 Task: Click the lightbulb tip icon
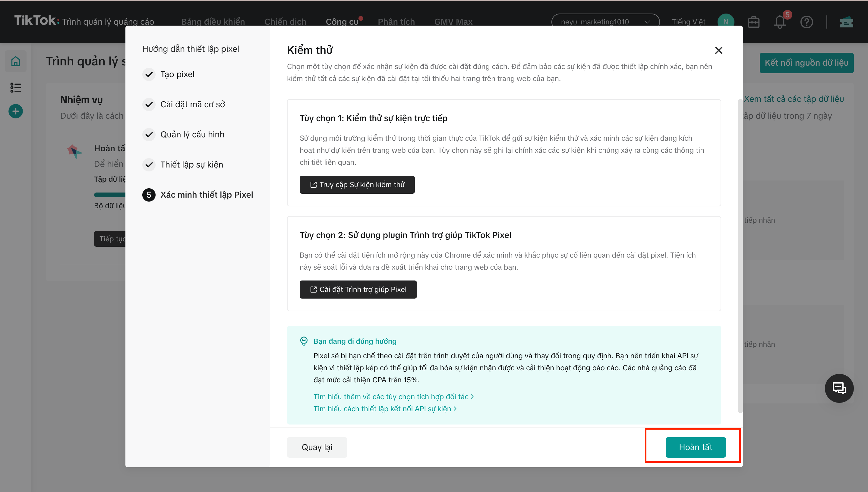pyautogui.click(x=304, y=341)
